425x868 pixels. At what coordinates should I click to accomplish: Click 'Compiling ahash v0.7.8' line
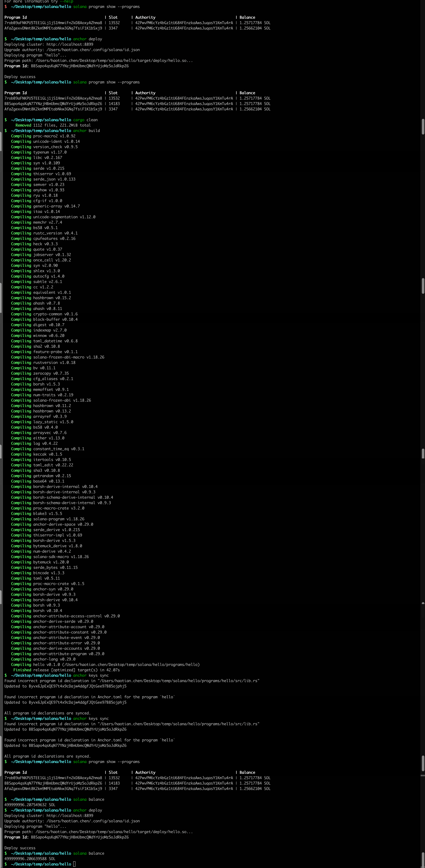click(35, 303)
